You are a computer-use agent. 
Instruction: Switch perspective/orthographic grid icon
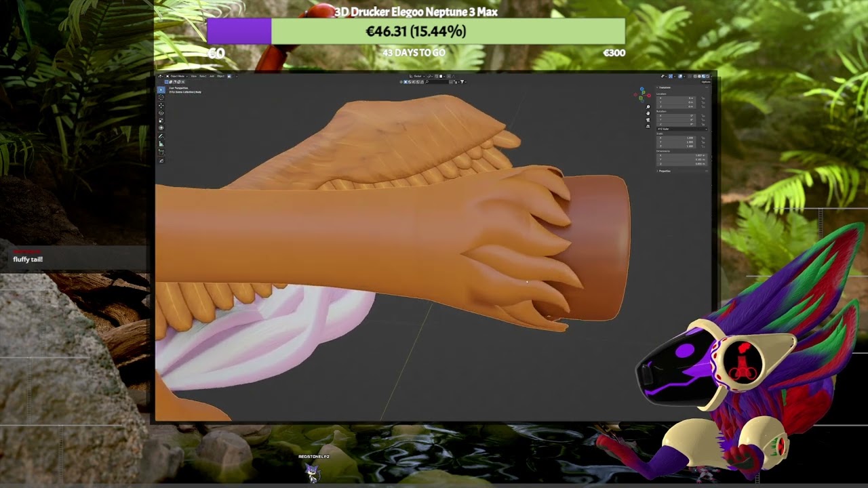click(x=648, y=126)
